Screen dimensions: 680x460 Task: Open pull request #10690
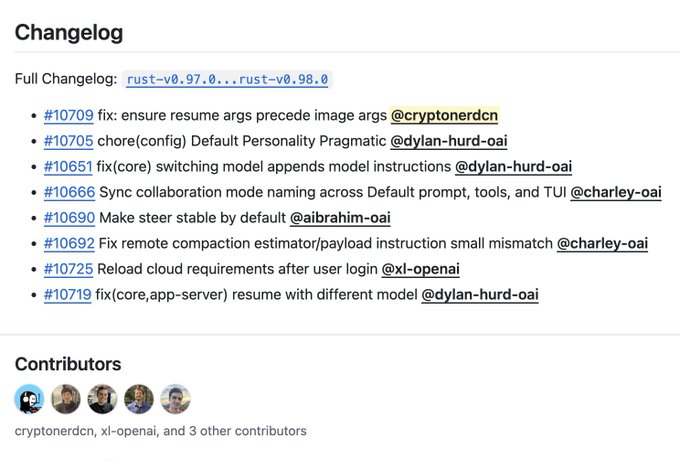(69, 217)
